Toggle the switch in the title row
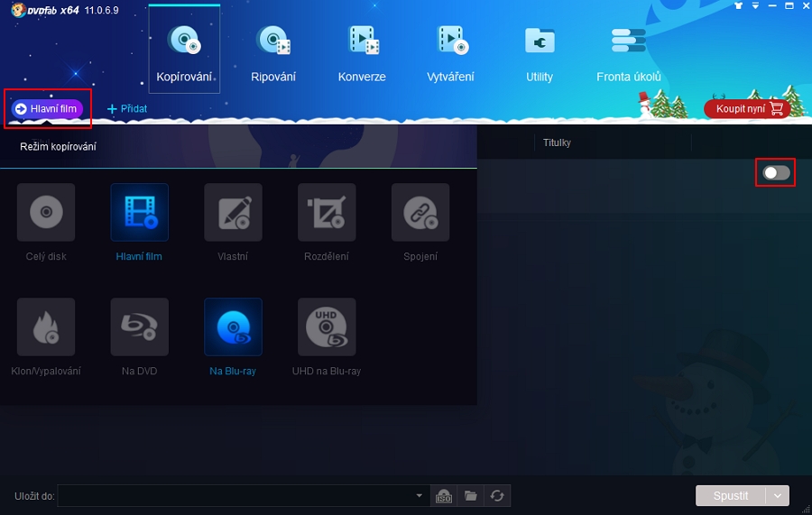812x515 pixels. tap(776, 173)
